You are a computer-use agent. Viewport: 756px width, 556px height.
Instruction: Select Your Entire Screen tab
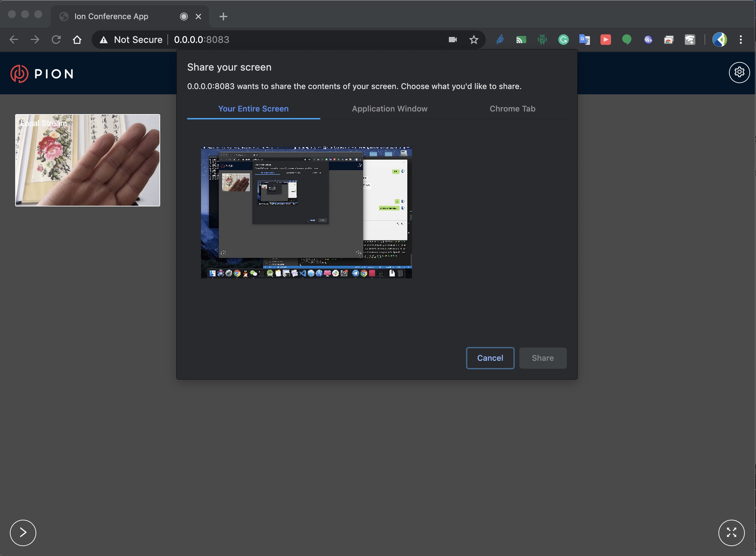pos(253,109)
